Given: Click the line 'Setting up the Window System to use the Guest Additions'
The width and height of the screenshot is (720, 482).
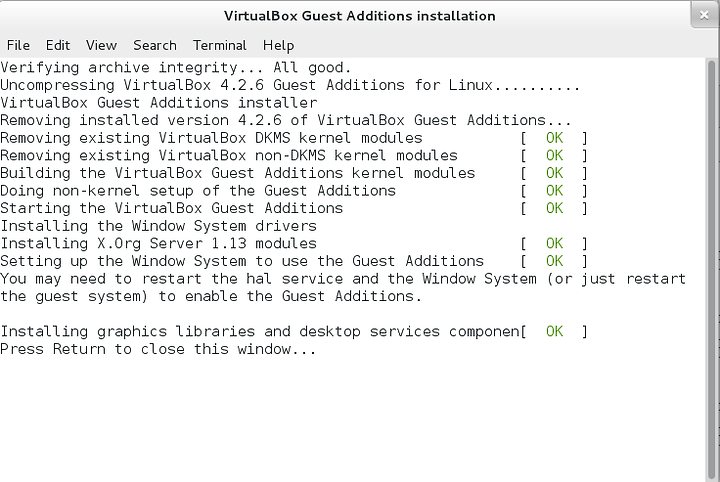Looking at the screenshot, I should (242, 261).
